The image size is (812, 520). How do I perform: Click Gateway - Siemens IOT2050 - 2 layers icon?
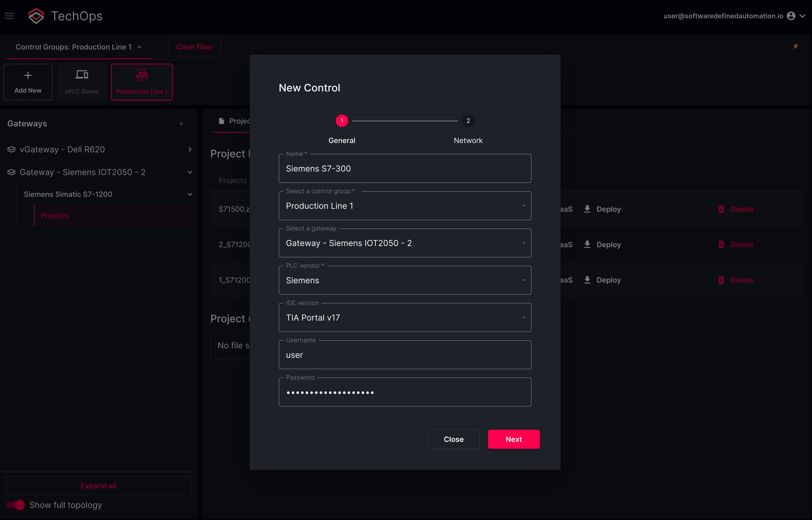pyautogui.click(x=12, y=172)
